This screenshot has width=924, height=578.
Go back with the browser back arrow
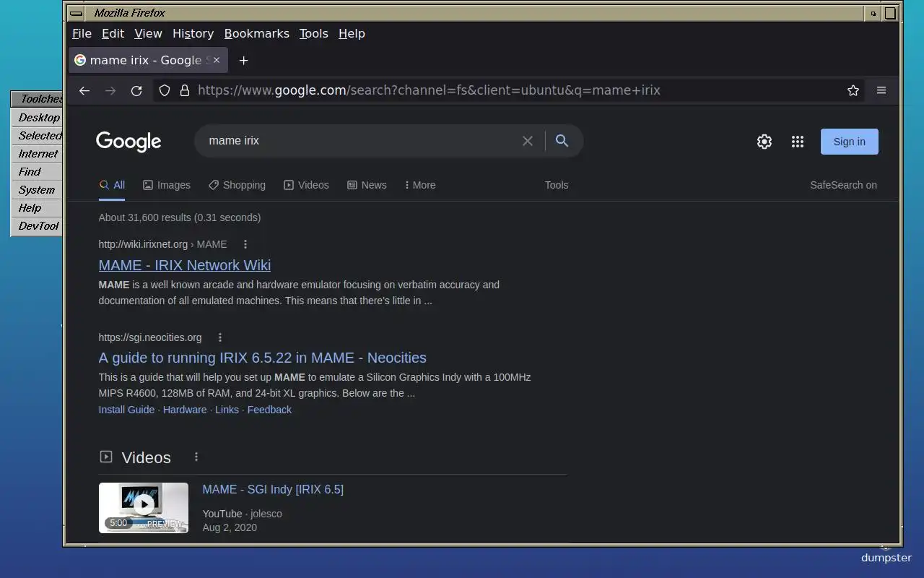84,90
